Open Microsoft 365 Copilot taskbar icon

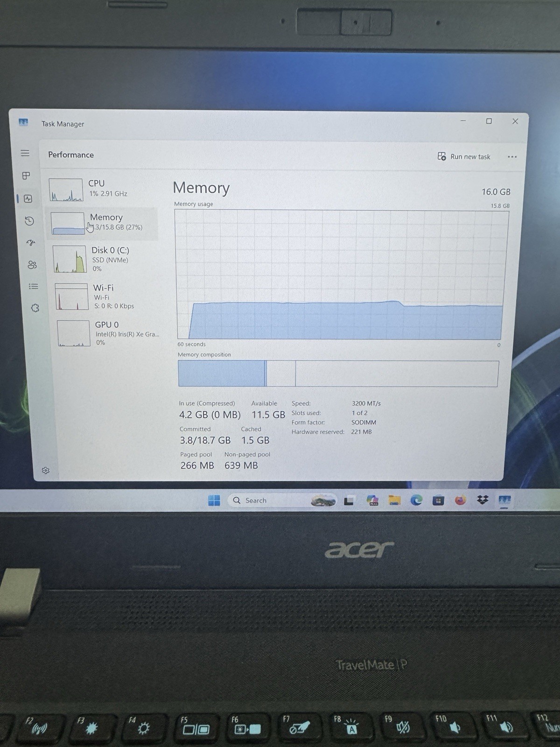tap(372, 501)
